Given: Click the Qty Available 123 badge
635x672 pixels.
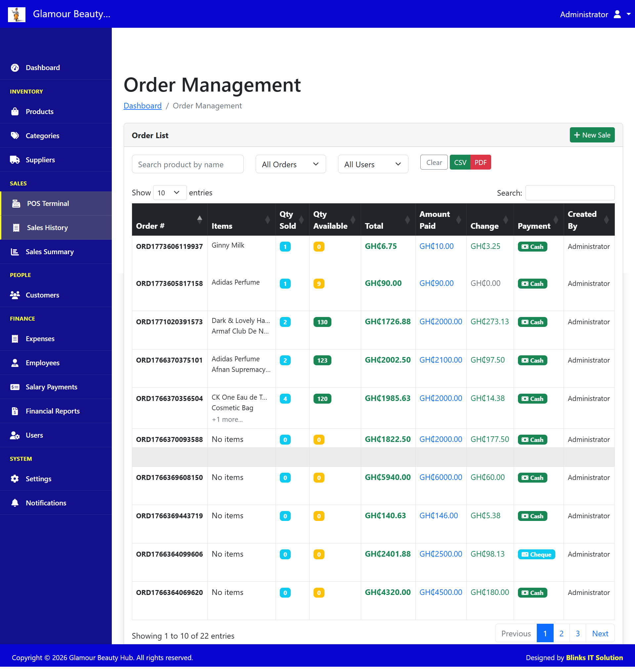Looking at the screenshot, I should [322, 360].
